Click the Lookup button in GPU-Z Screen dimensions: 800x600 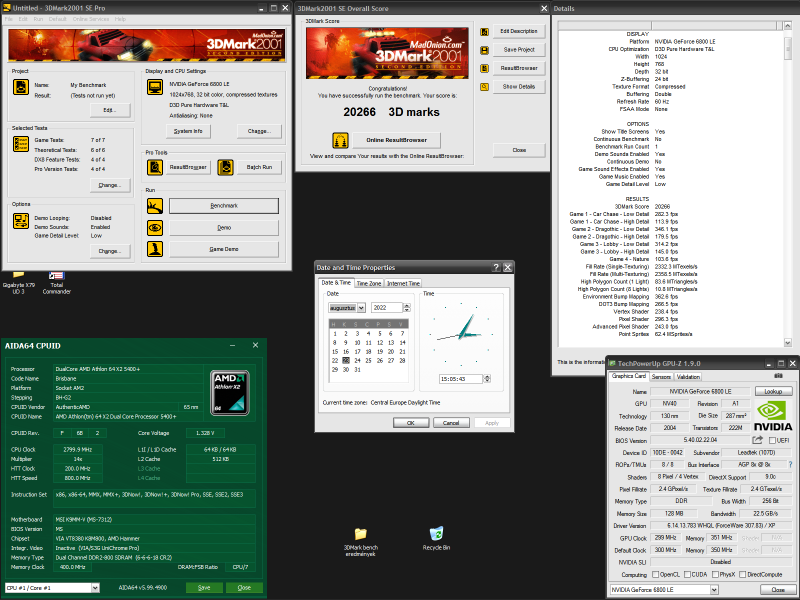coord(773,391)
